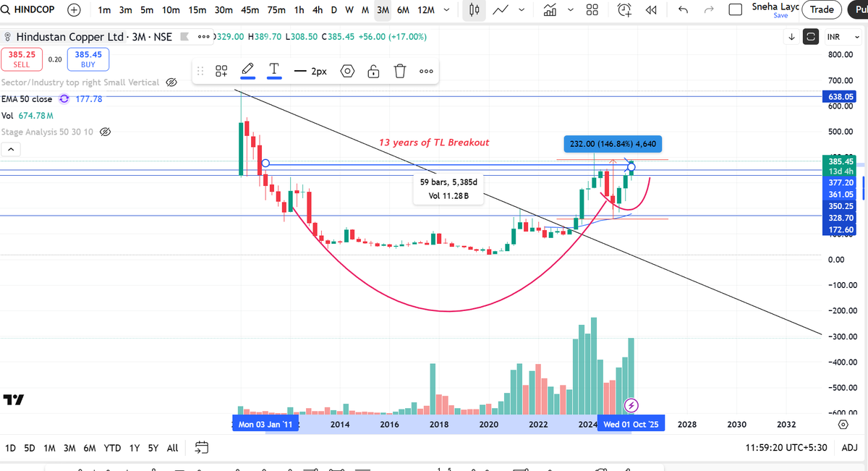The width and height of the screenshot is (868, 471).
Task: Open candlestick chart type selector
Action: coord(474,10)
